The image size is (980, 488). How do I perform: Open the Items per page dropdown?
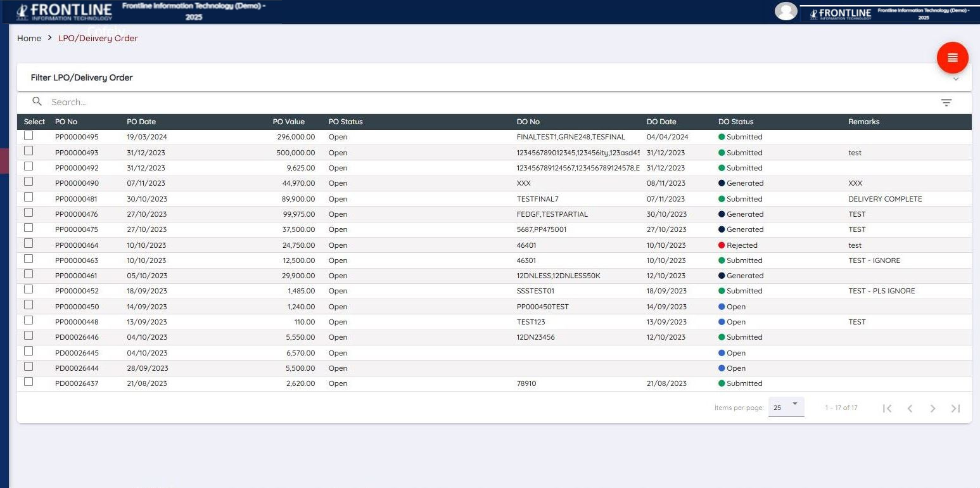[x=786, y=407]
